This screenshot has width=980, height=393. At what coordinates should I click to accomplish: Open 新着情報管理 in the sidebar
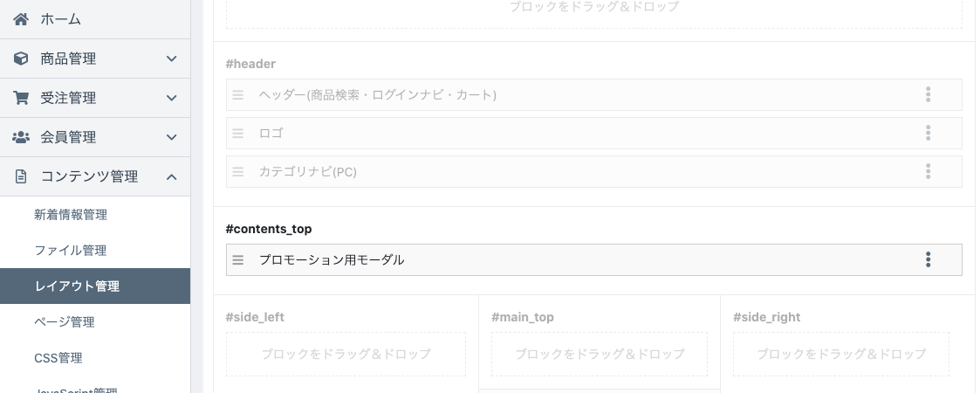(71, 215)
